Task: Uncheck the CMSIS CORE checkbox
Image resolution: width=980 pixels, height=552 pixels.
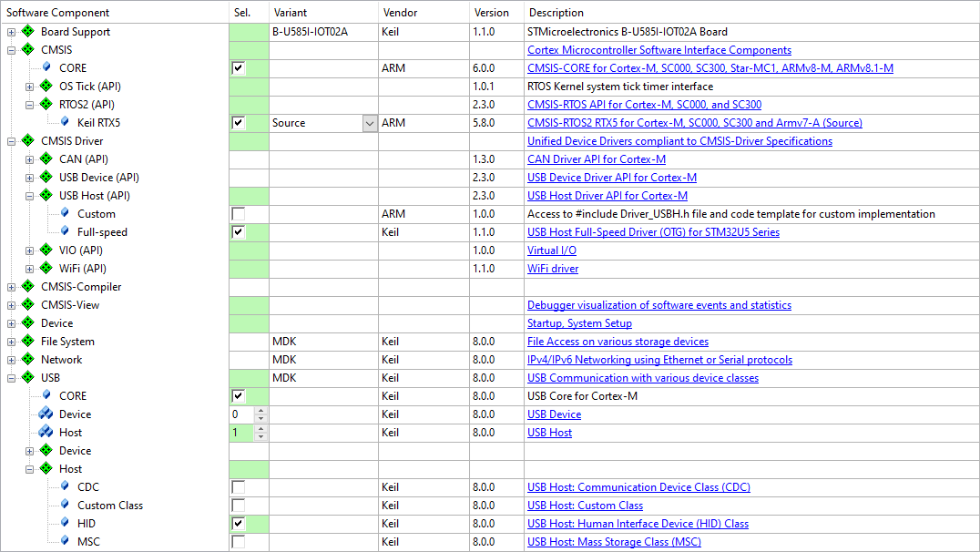Action: click(x=239, y=68)
